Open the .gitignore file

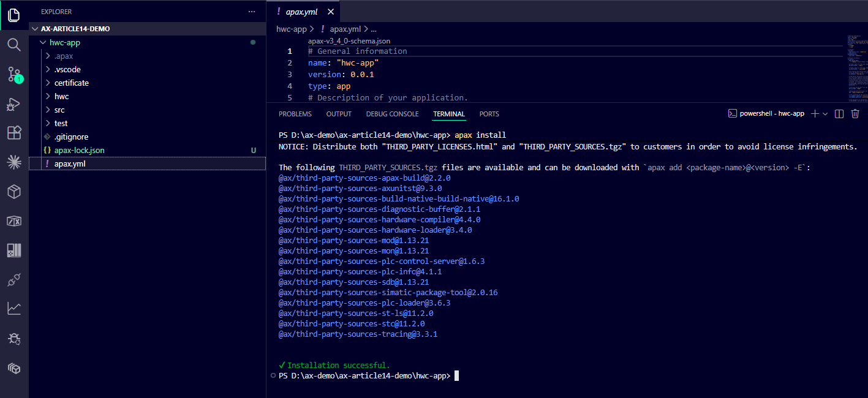coord(71,137)
